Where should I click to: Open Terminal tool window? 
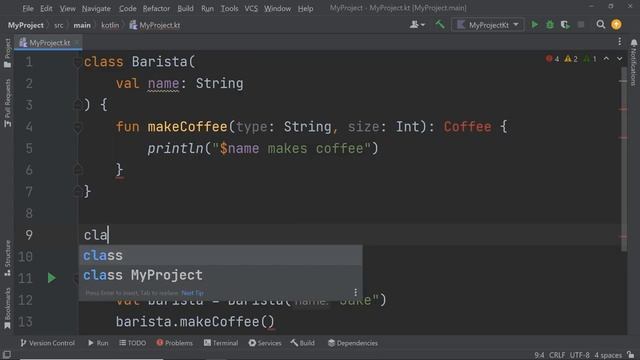click(x=221, y=343)
